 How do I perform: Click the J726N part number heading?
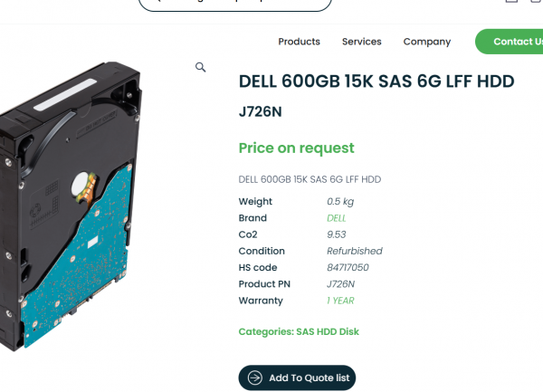click(x=260, y=112)
